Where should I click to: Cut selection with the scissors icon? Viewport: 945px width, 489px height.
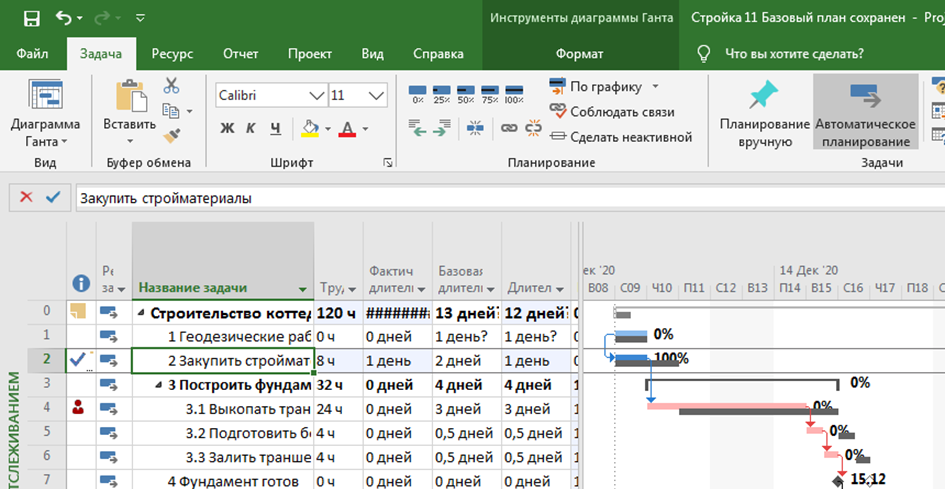point(171,85)
